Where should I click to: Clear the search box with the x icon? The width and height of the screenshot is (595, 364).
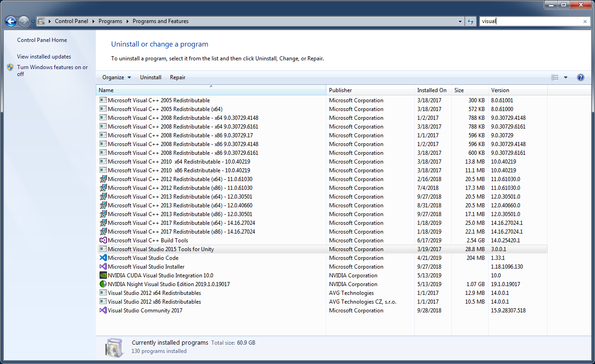click(x=584, y=21)
